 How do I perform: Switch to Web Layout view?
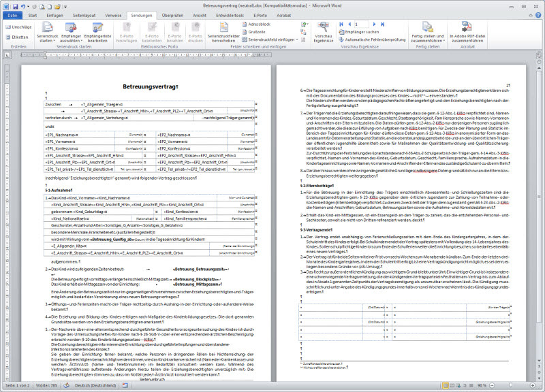(458, 385)
